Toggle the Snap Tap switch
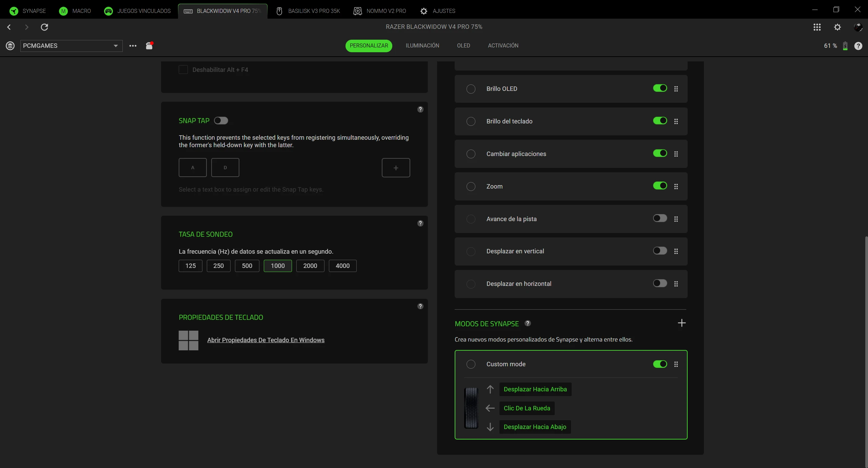868x468 pixels. click(221, 121)
